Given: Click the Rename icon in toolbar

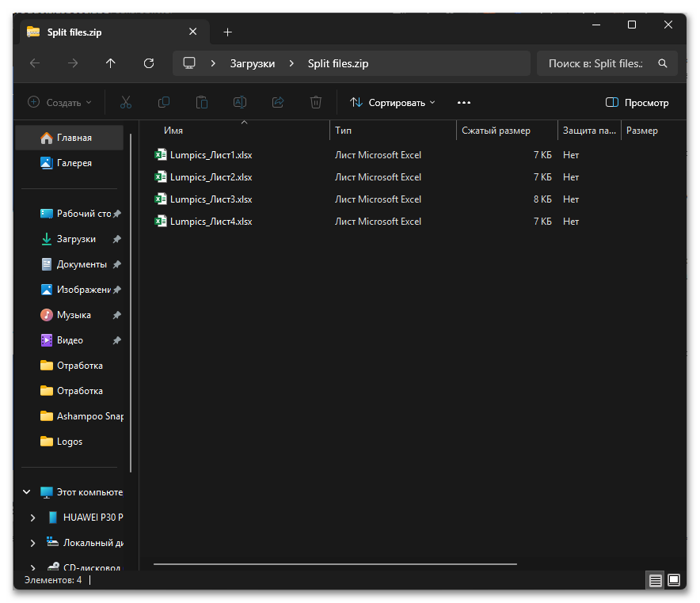Looking at the screenshot, I should click(x=240, y=102).
